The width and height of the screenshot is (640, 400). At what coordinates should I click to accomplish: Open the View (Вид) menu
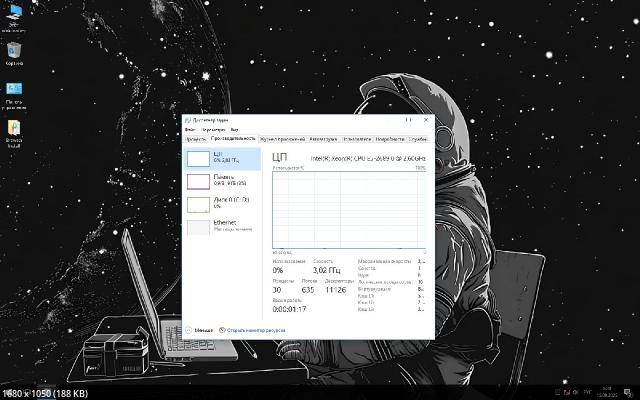[x=234, y=130]
